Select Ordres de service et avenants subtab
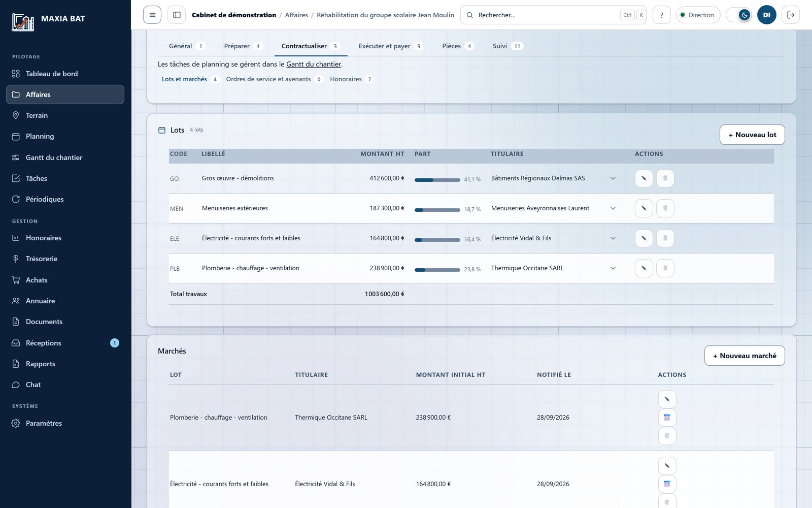The image size is (812, 508). tap(274, 79)
